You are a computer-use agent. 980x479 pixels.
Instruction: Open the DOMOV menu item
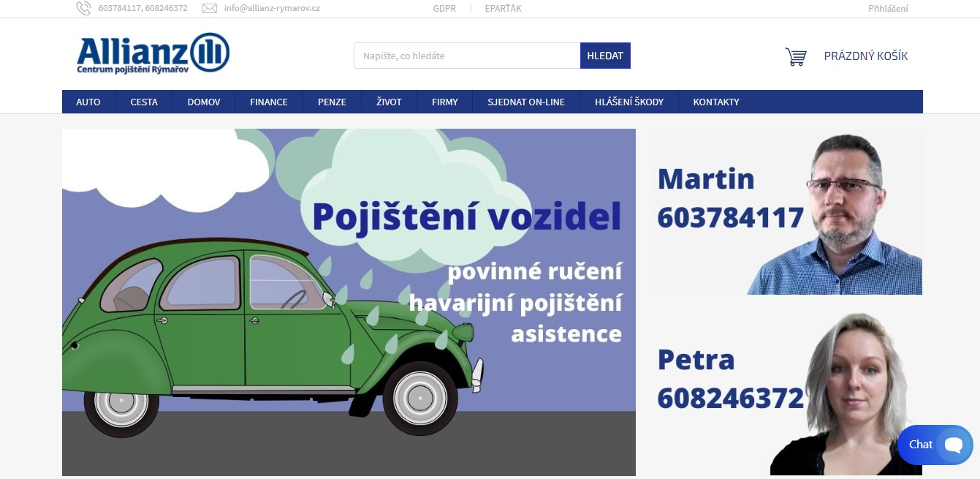(x=204, y=102)
